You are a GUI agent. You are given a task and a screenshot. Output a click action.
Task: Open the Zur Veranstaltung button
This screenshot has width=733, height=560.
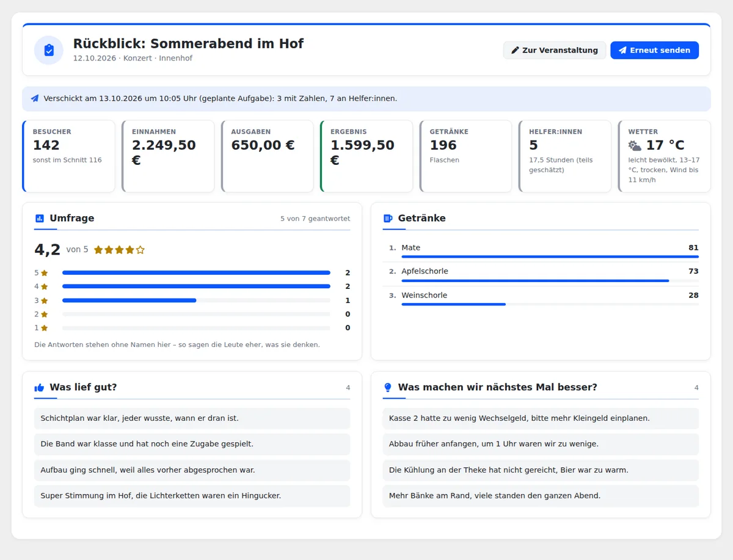pos(555,50)
